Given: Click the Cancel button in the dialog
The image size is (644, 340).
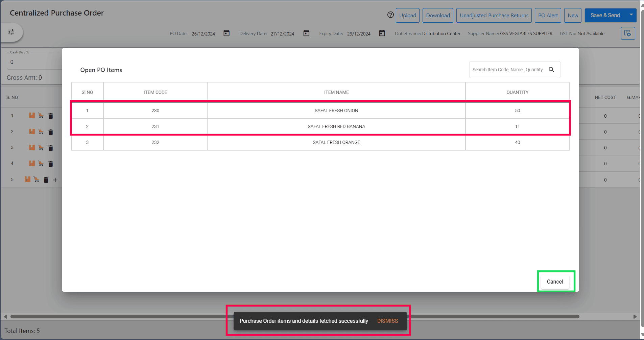Looking at the screenshot, I should click(555, 282).
